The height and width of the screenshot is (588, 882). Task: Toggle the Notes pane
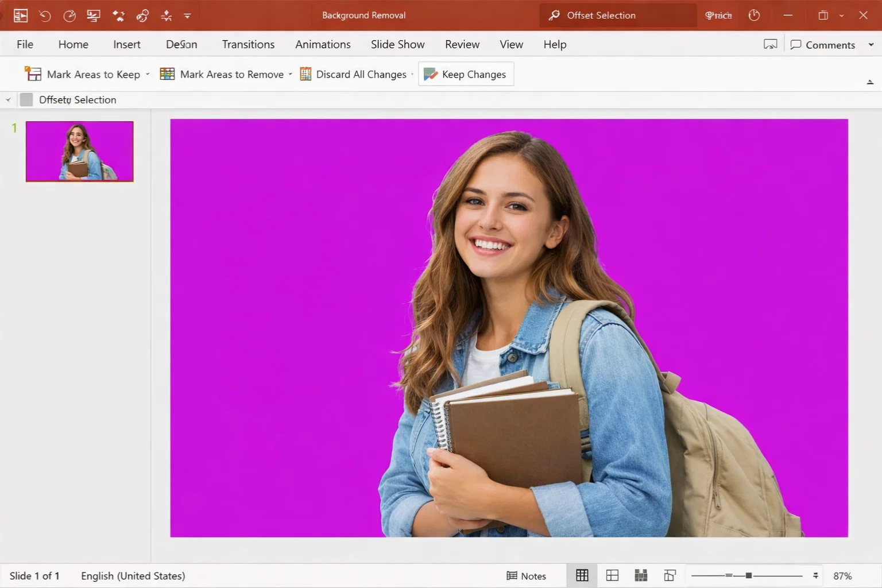(526, 575)
